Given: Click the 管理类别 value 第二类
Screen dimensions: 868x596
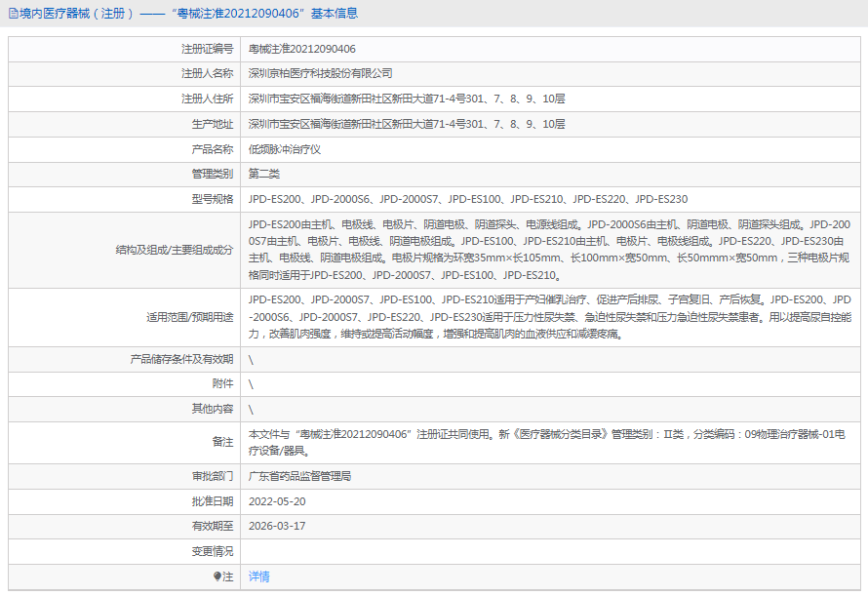Looking at the screenshot, I should point(265,175).
